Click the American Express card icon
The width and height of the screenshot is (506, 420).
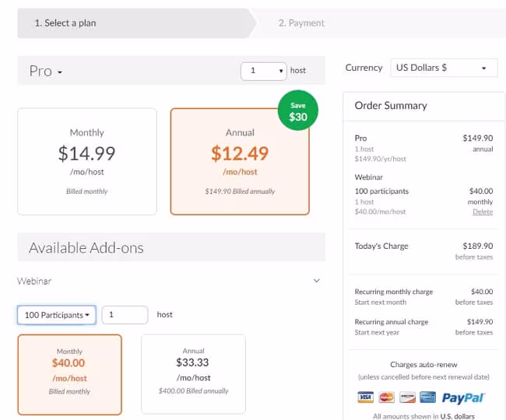[427, 397]
